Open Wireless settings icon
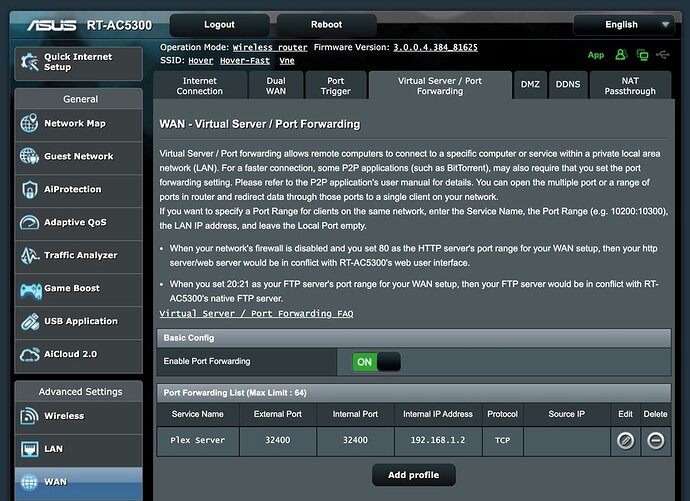This screenshot has height=501, width=690. [x=29, y=416]
